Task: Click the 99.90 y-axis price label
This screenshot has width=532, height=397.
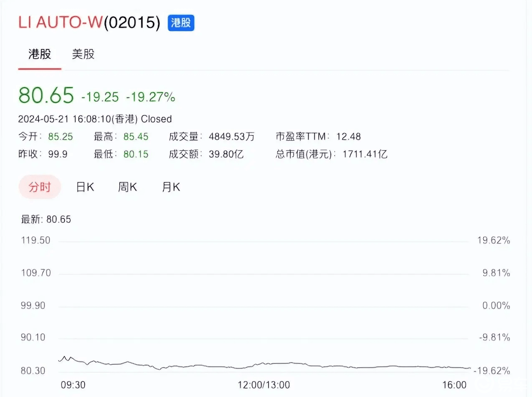Action: point(33,305)
